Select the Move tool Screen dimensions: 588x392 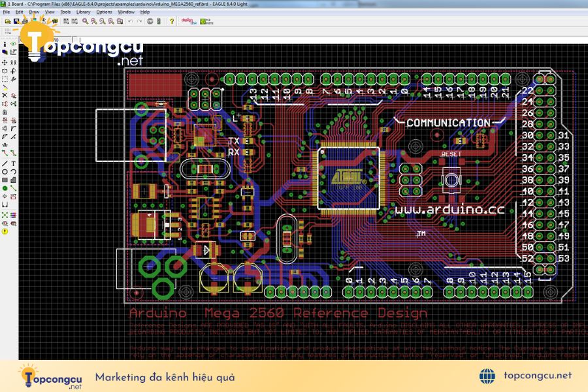[5, 62]
